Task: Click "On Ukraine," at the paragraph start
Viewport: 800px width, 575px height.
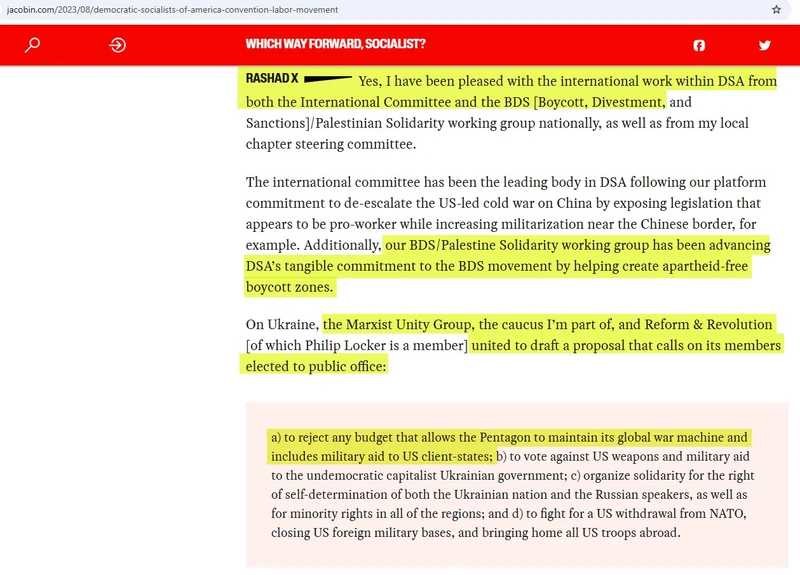Action: coord(282,324)
